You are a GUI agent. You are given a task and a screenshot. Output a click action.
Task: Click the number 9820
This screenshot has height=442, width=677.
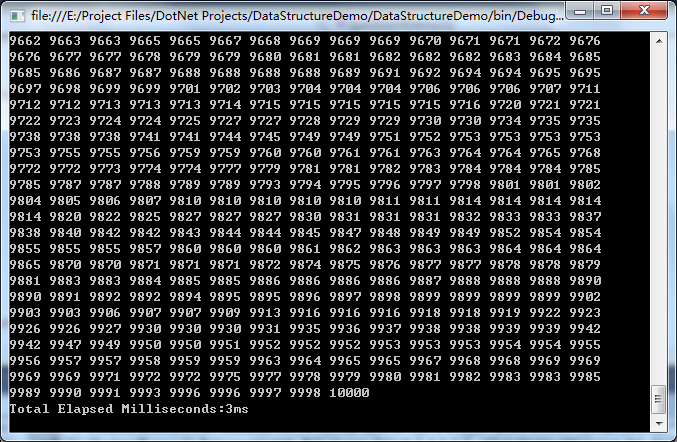point(65,217)
